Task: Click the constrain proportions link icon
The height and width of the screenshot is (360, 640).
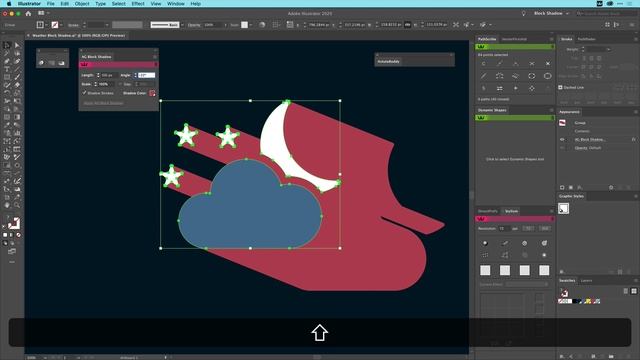Action: point(407,25)
